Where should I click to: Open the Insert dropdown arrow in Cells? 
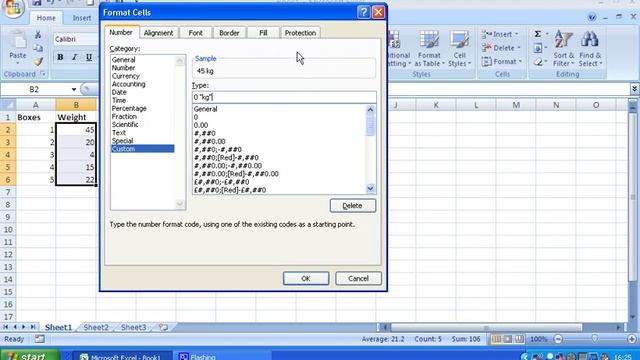[x=516, y=34]
